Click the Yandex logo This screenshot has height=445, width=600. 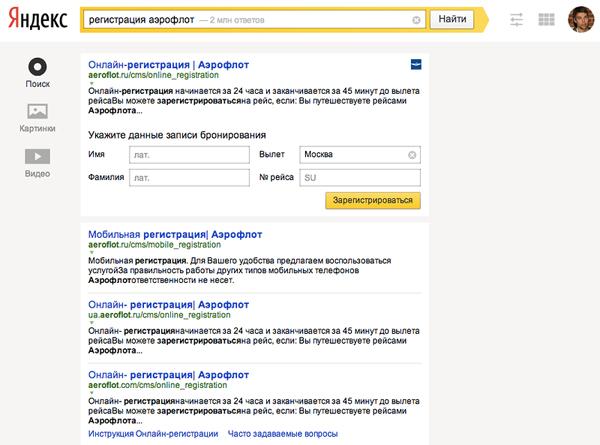pyautogui.click(x=40, y=19)
